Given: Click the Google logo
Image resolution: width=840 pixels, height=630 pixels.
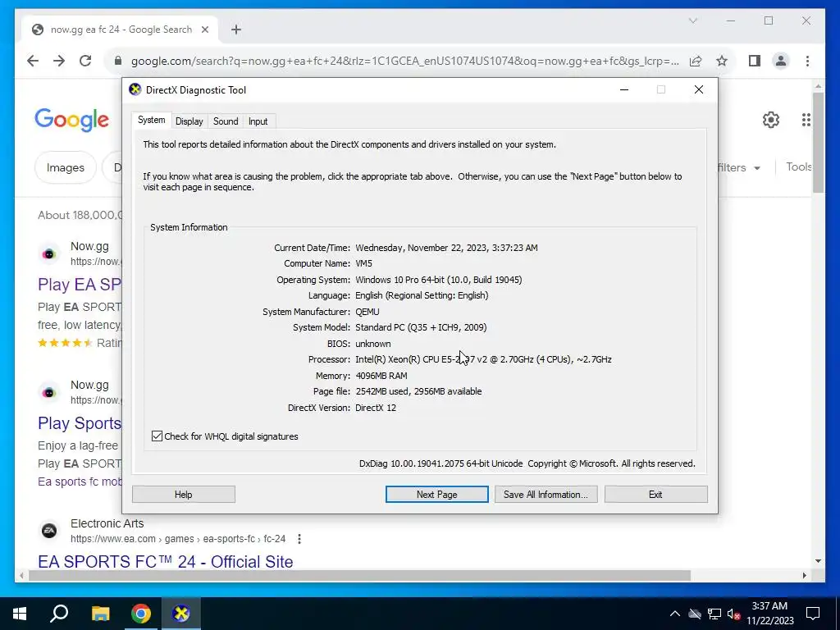Looking at the screenshot, I should coord(72,120).
